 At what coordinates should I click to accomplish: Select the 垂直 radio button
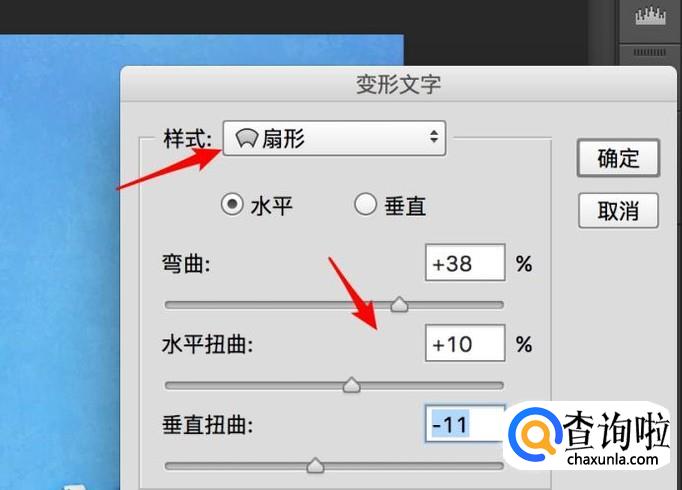tap(365, 204)
